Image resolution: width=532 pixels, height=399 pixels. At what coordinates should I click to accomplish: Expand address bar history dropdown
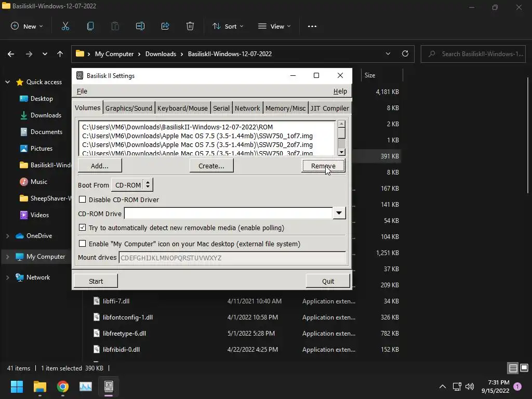click(388, 54)
